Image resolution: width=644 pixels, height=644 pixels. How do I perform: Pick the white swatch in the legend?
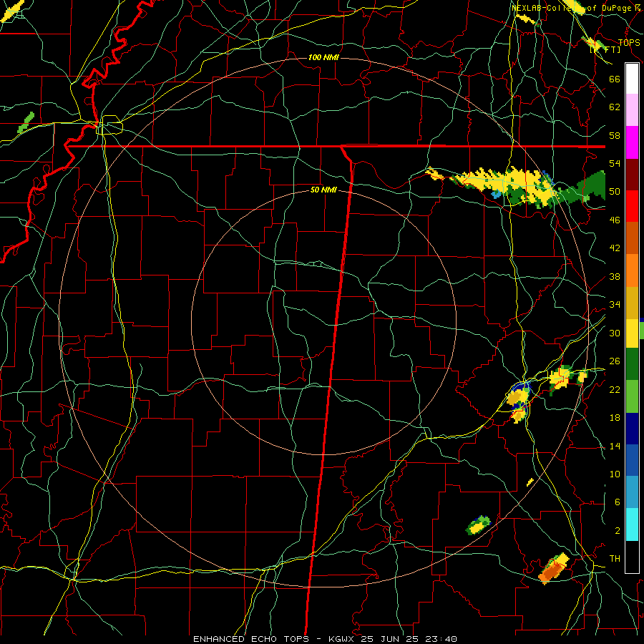pyautogui.click(x=632, y=79)
